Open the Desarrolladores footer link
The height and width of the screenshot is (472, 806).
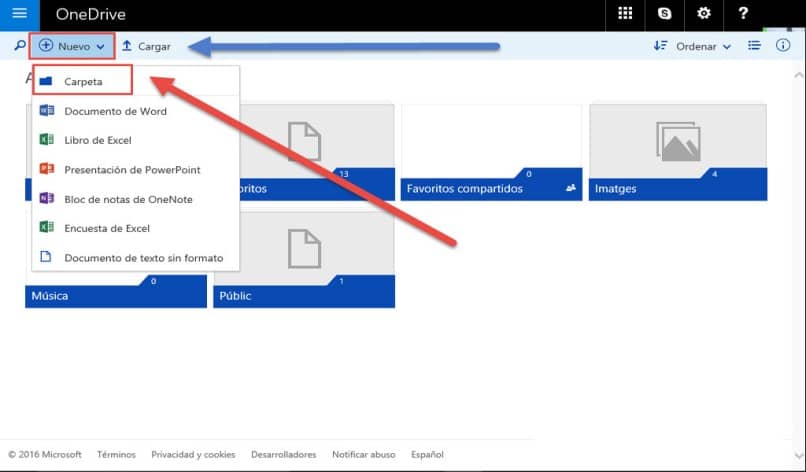(284, 455)
